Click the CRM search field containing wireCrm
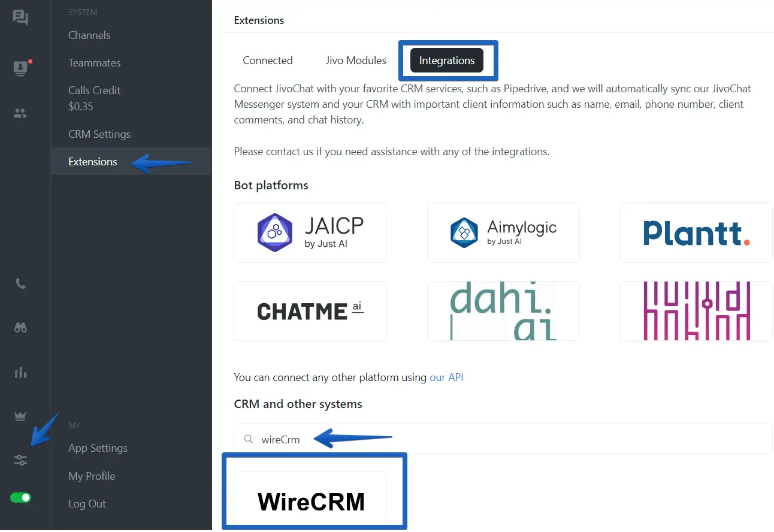The image size is (774, 532). point(503,439)
